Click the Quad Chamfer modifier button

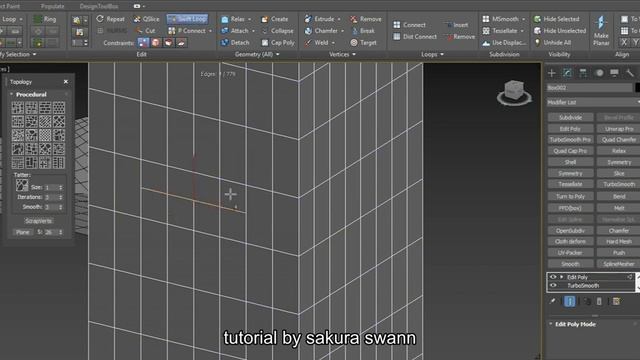618,140
